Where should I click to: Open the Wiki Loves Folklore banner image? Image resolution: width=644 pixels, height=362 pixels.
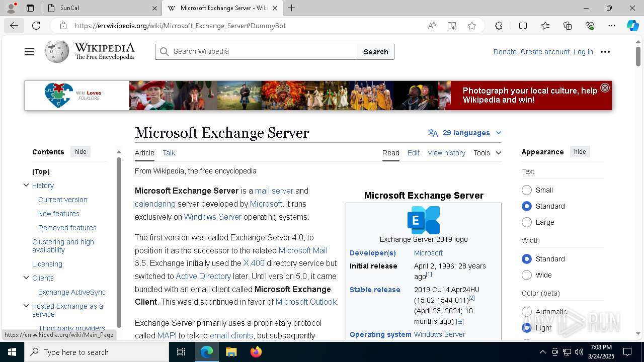318,96
